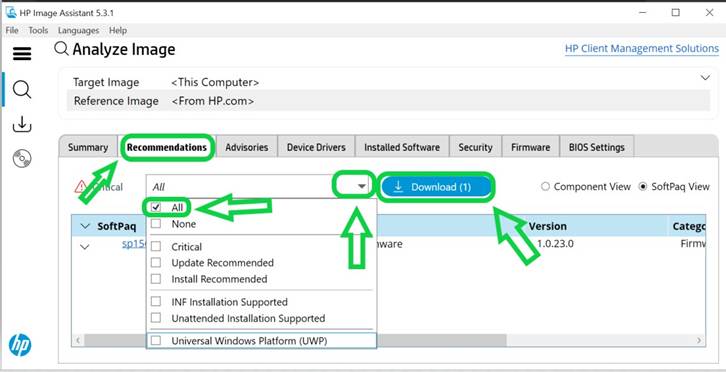726x372 pixels.
Task: Check the Critical filter option
Action: [156, 246]
